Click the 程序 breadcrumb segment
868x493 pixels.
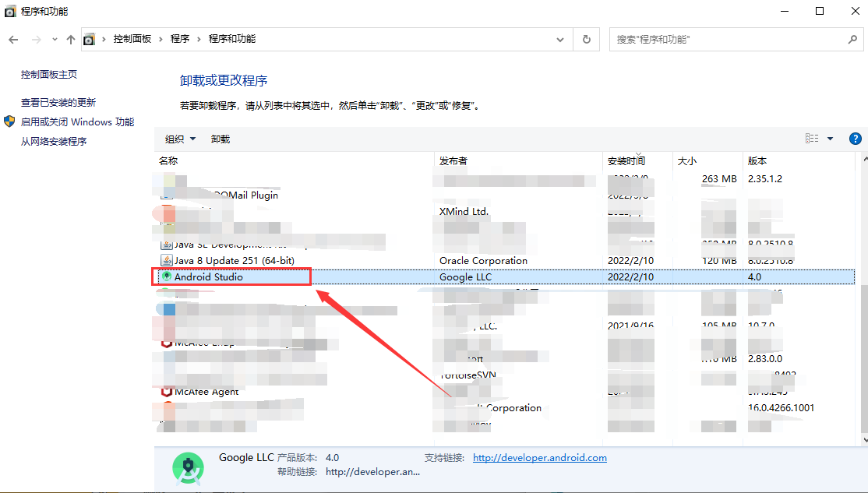(x=180, y=39)
